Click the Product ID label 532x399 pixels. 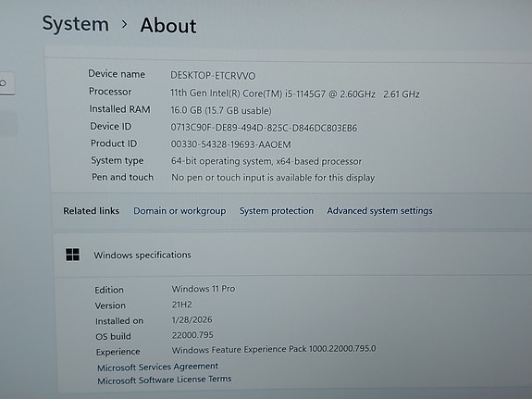[x=114, y=143]
